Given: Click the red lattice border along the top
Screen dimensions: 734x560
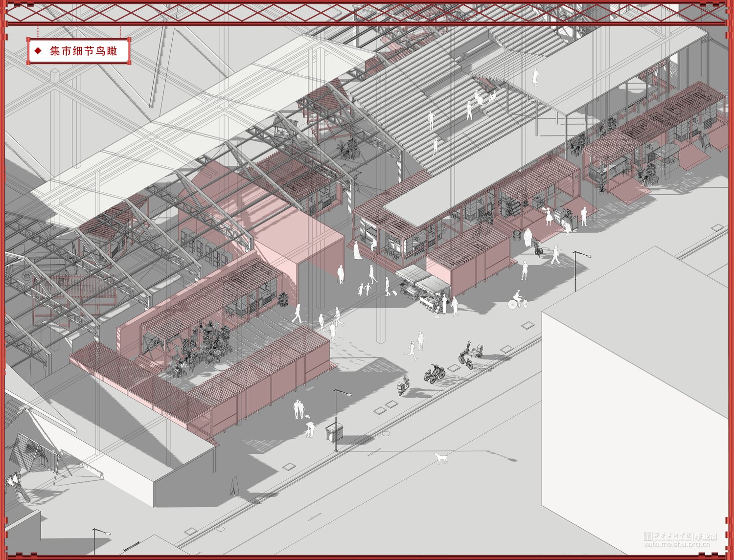Looking at the screenshot, I should [x=367, y=13].
